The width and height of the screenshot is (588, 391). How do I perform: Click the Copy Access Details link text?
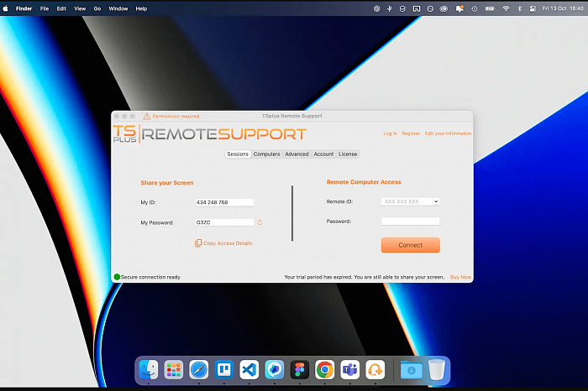click(x=228, y=243)
